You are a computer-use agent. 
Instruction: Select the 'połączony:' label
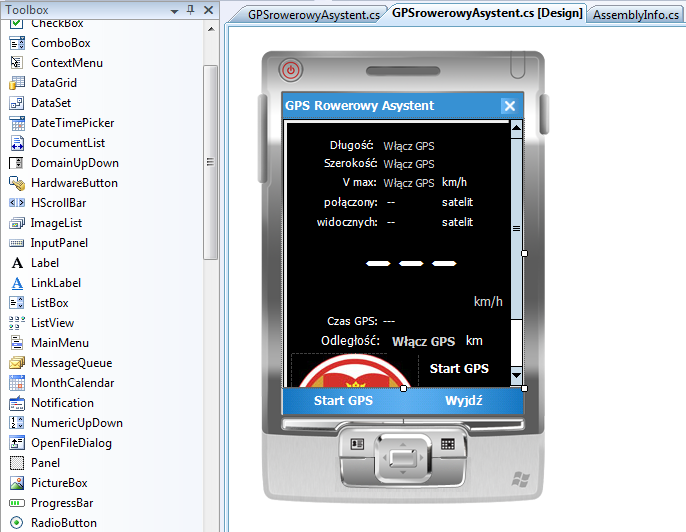click(350, 203)
